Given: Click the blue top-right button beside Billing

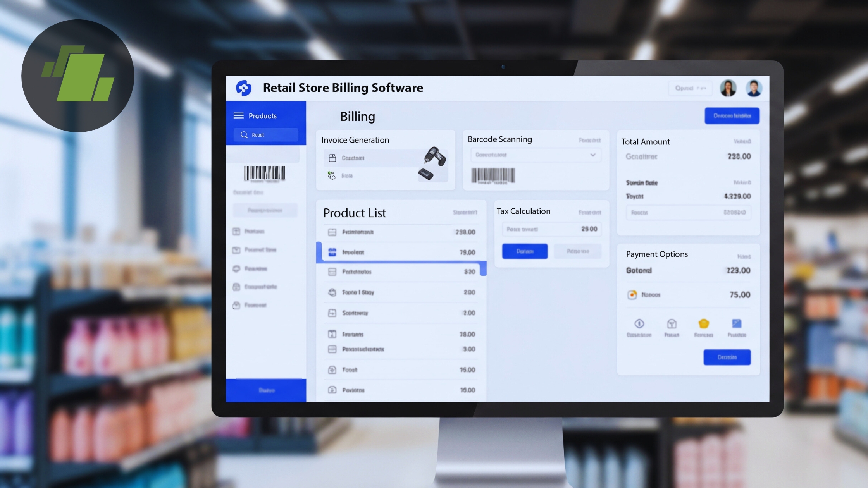Looking at the screenshot, I should pos(732,116).
